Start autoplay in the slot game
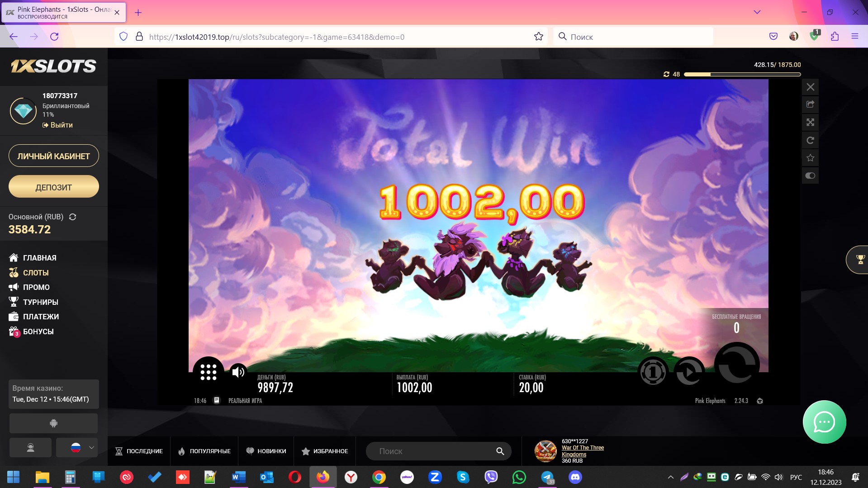The height and width of the screenshot is (488, 868). 689,372
